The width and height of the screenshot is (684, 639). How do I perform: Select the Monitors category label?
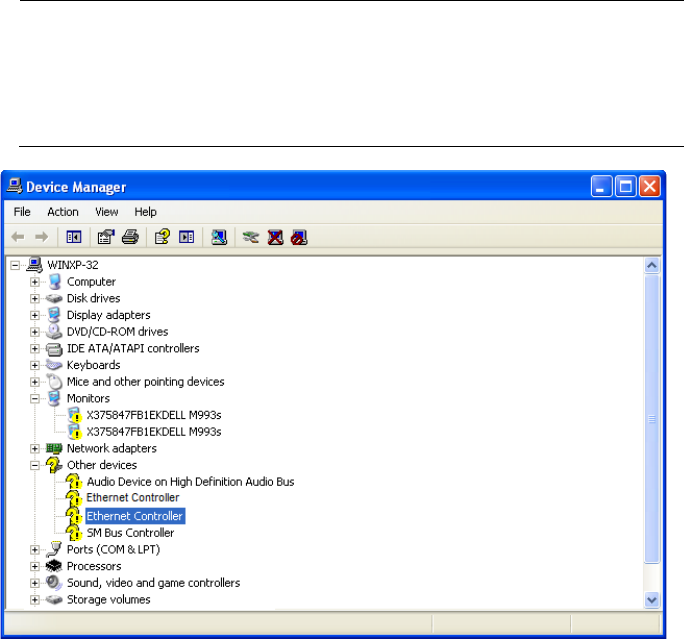coord(88,398)
